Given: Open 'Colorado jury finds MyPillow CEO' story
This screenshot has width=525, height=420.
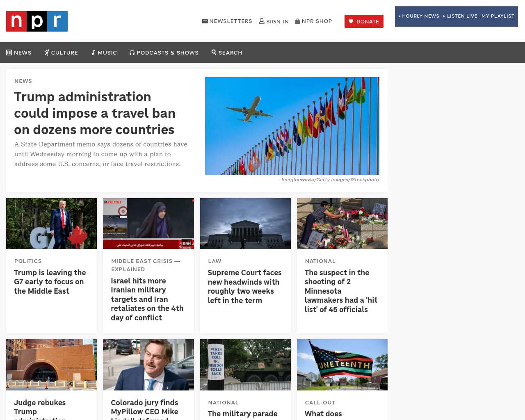Looking at the screenshot, I should (144, 409).
